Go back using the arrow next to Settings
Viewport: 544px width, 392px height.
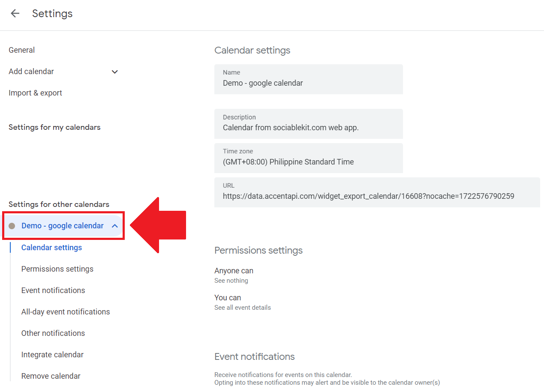pyautogui.click(x=15, y=13)
